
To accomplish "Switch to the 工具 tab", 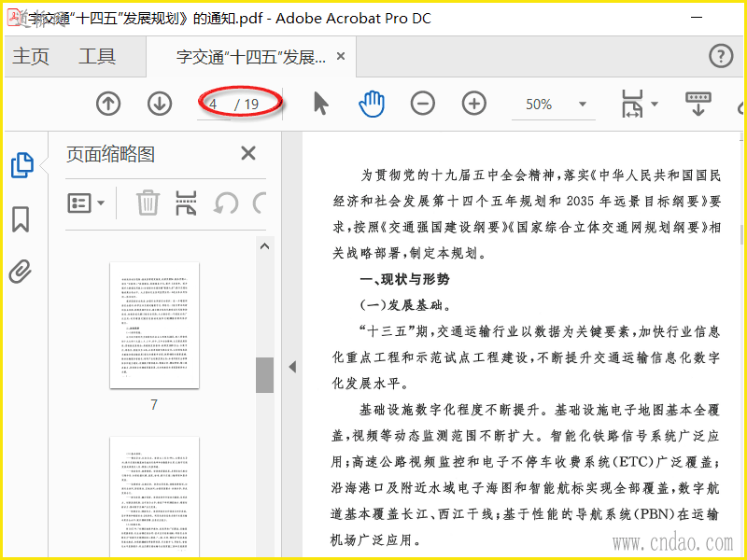I will click(97, 56).
